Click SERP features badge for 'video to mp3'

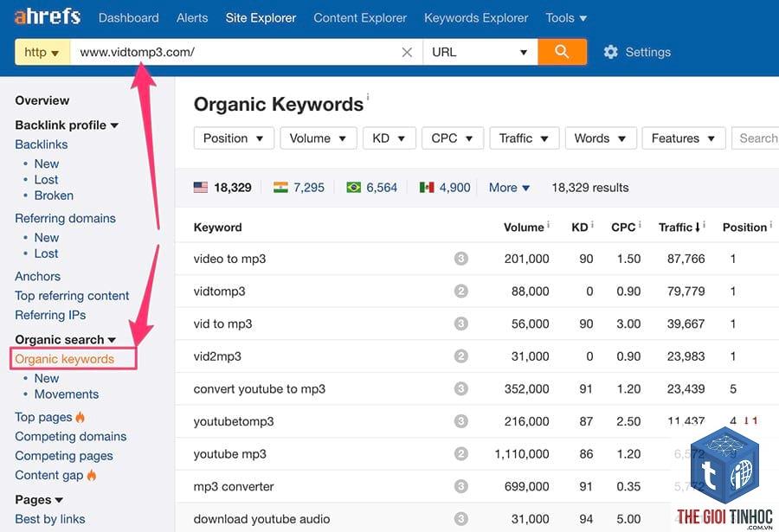pos(461,259)
